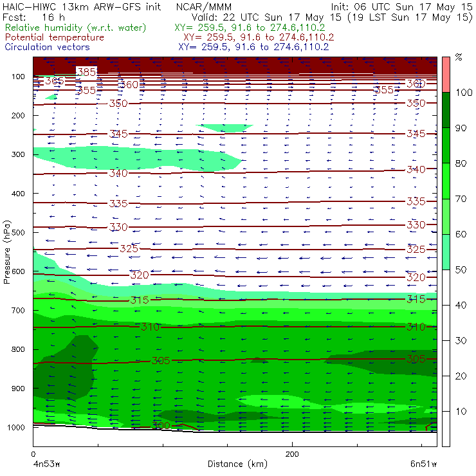Image resolution: width=476 pixels, height=476 pixels.
Task: Click the '0' distance axis label
Action: 33,454
